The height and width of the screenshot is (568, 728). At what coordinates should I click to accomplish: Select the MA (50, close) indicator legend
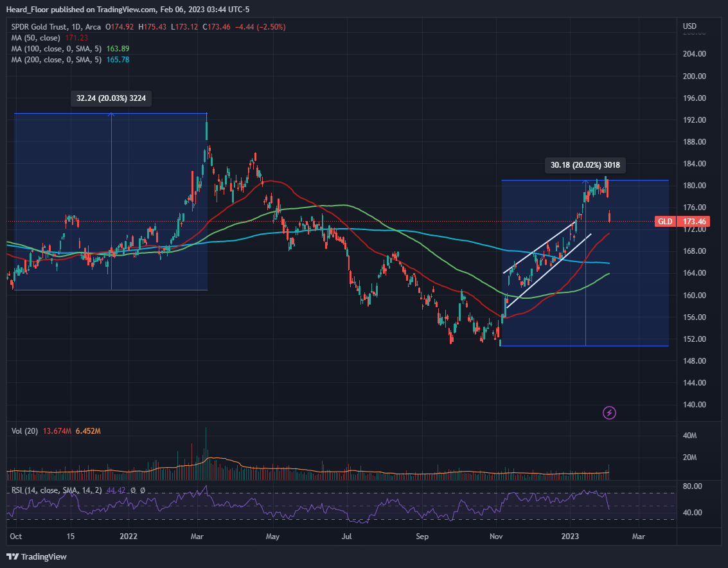[36, 38]
